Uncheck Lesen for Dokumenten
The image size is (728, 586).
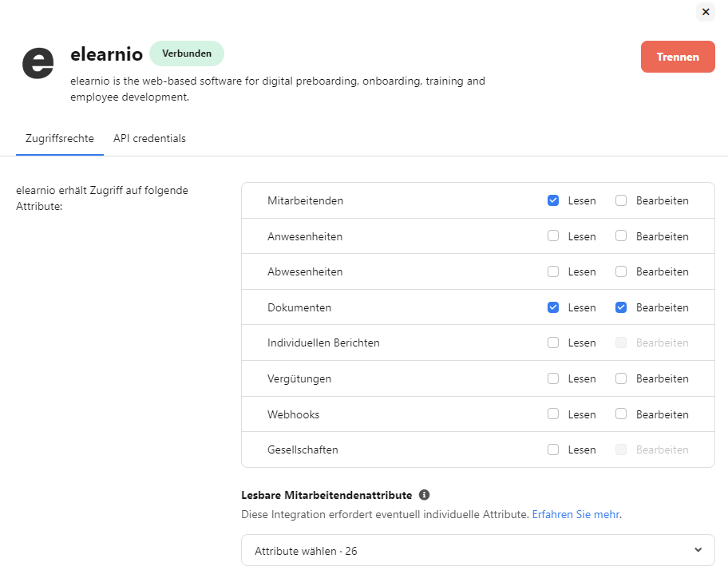point(553,307)
